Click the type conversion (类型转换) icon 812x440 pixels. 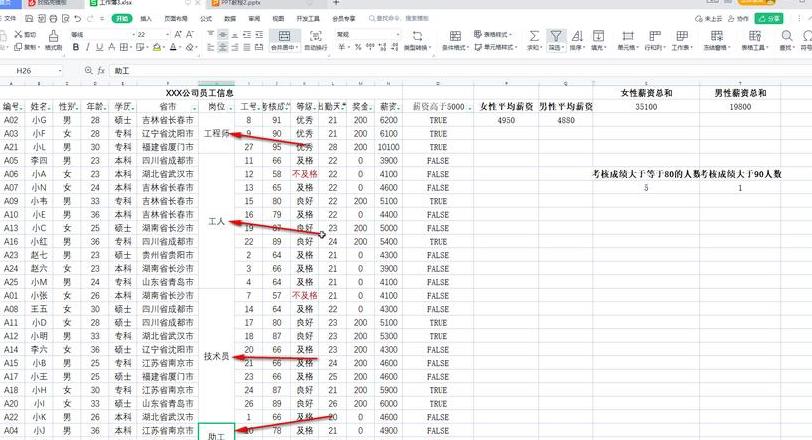[417, 36]
